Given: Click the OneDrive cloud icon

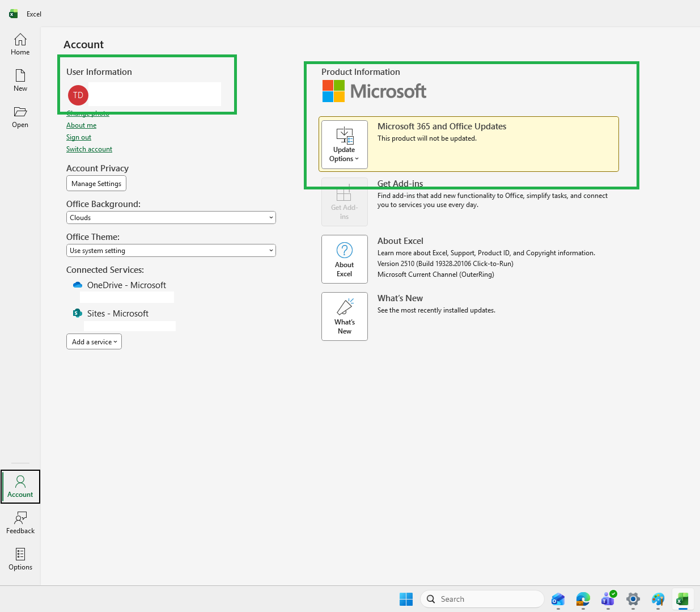Looking at the screenshot, I should (78, 285).
